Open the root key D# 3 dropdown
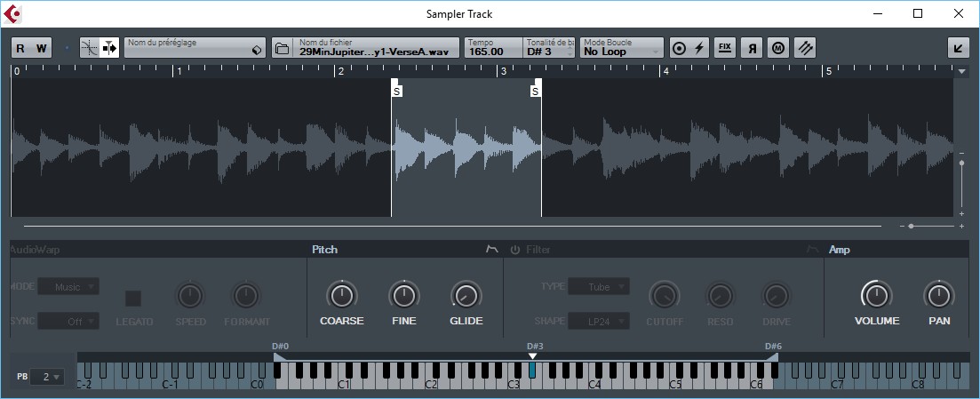 [549, 48]
